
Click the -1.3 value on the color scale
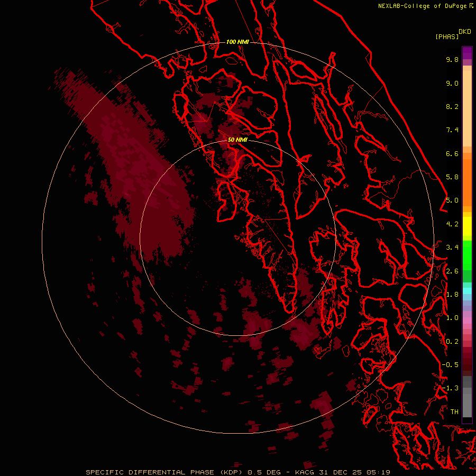tap(450, 388)
